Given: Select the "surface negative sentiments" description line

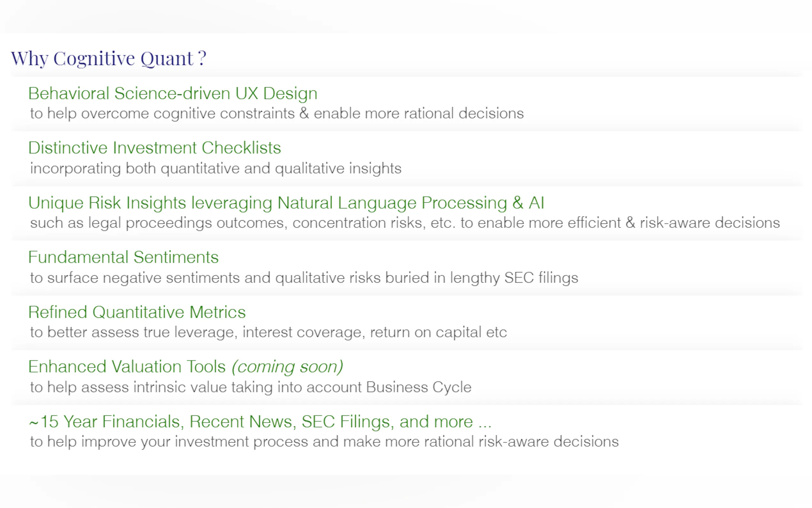Looking at the screenshot, I should coord(304,278).
